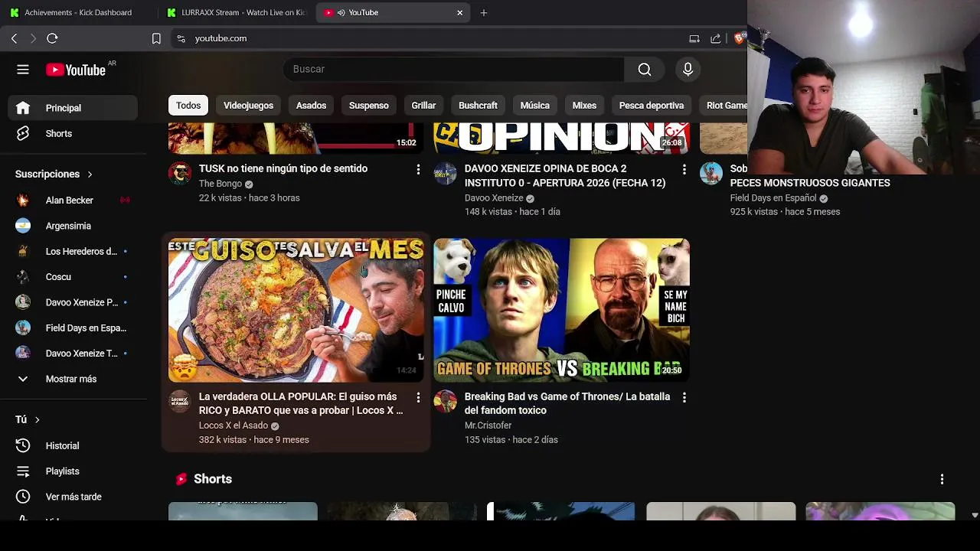Open Alan Becker subscription channel

tap(73, 201)
